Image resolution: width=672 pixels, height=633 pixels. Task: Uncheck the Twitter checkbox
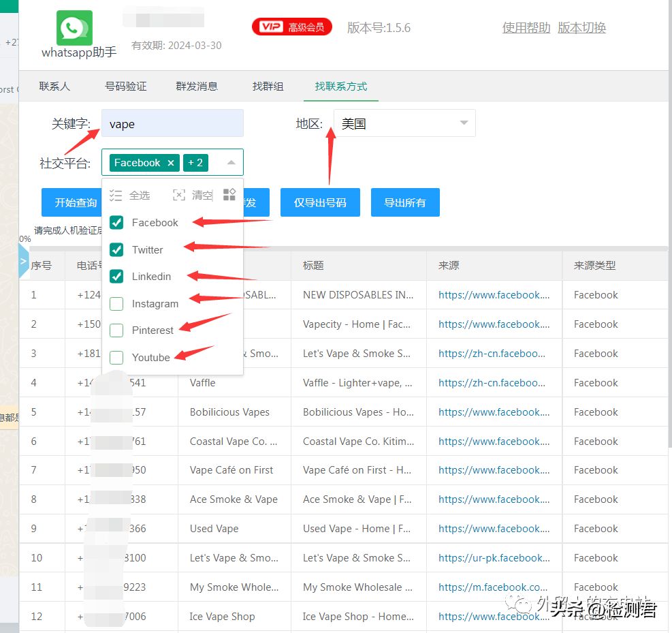point(116,249)
